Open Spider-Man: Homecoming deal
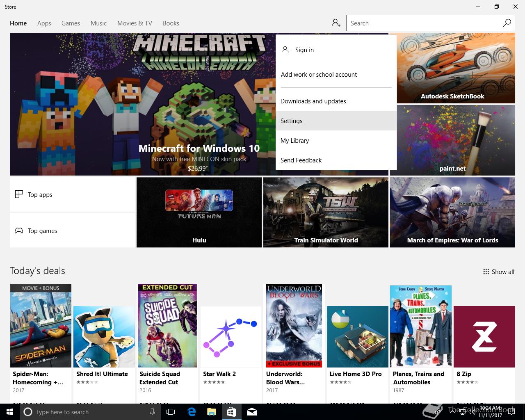The height and width of the screenshot is (420, 525). [41, 343]
